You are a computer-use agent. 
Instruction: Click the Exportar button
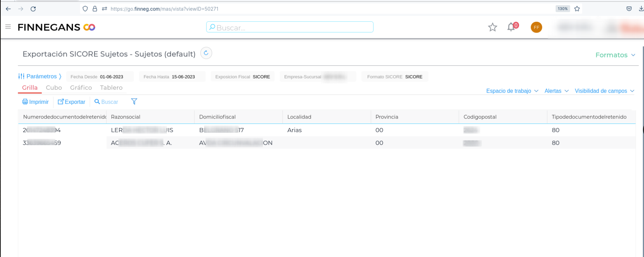click(x=71, y=102)
